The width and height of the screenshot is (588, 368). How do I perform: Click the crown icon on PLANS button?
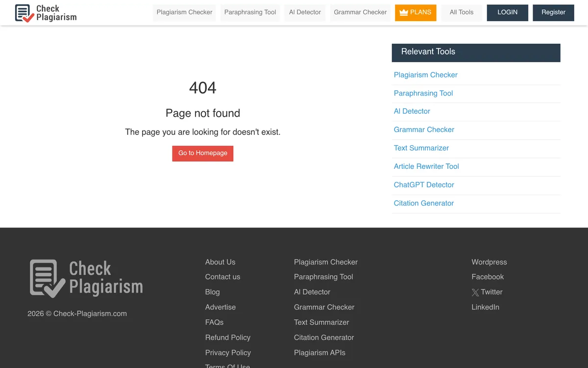point(404,12)
